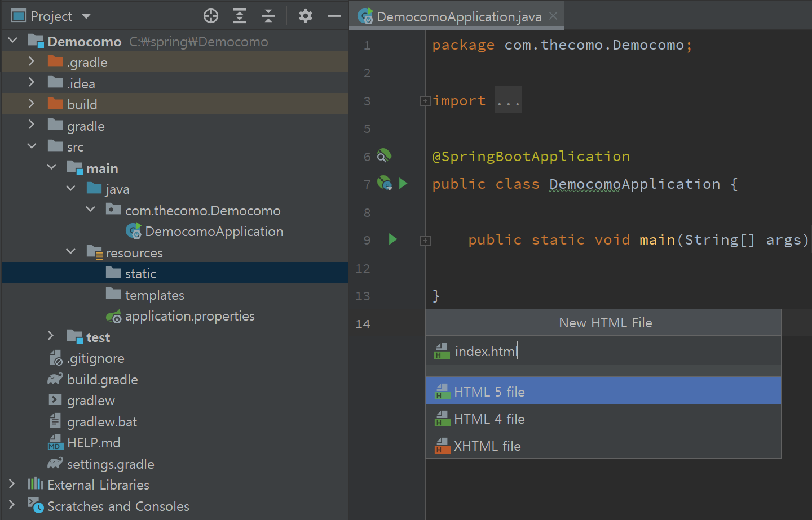This screenshot has width=812, height=520.
Task: Choose HTML 4 file option
Action: [603, 419]
